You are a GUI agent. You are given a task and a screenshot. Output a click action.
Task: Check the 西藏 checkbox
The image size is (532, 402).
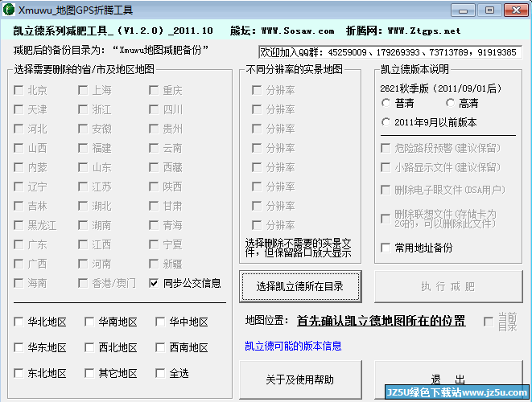pos(154,167)
